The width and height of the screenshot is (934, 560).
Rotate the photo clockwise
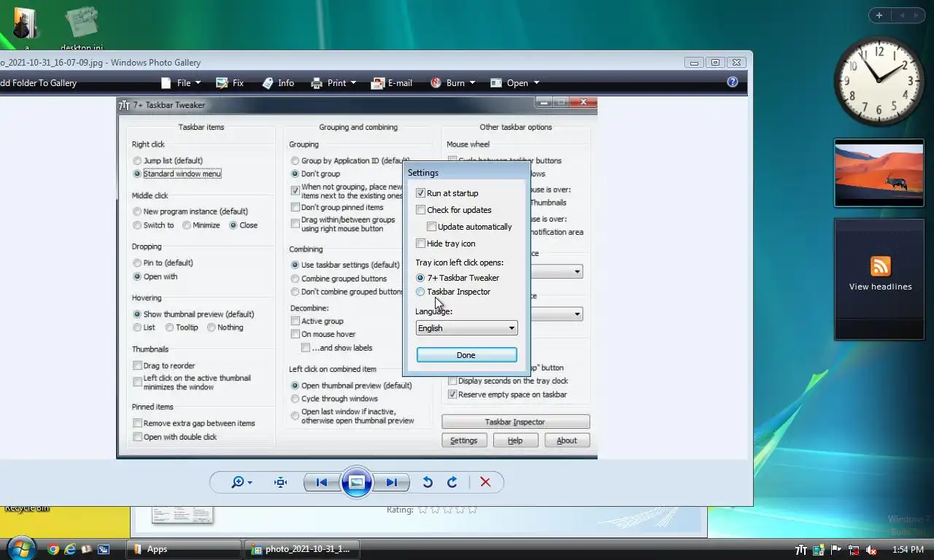click(x=452, y=482)
